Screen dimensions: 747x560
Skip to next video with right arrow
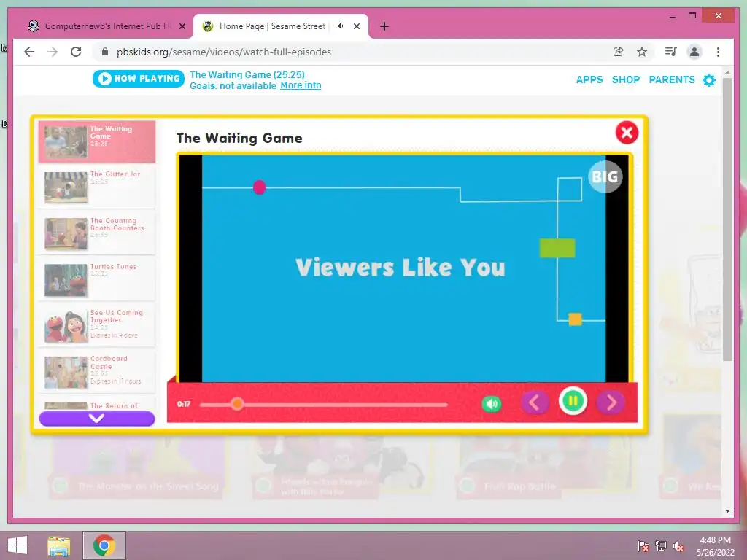611,402
